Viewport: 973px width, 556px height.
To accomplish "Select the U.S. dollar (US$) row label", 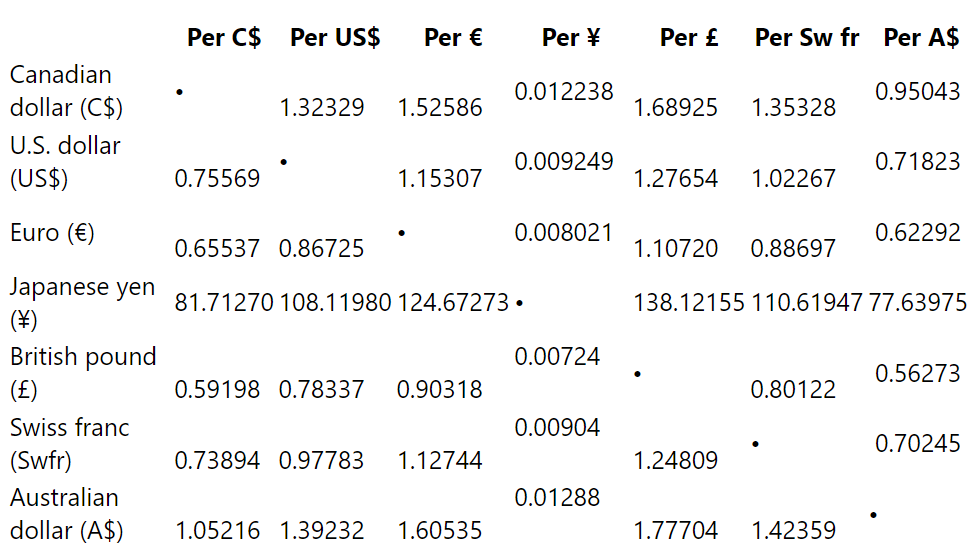I will pyautogui.click(x=65, y=162).
